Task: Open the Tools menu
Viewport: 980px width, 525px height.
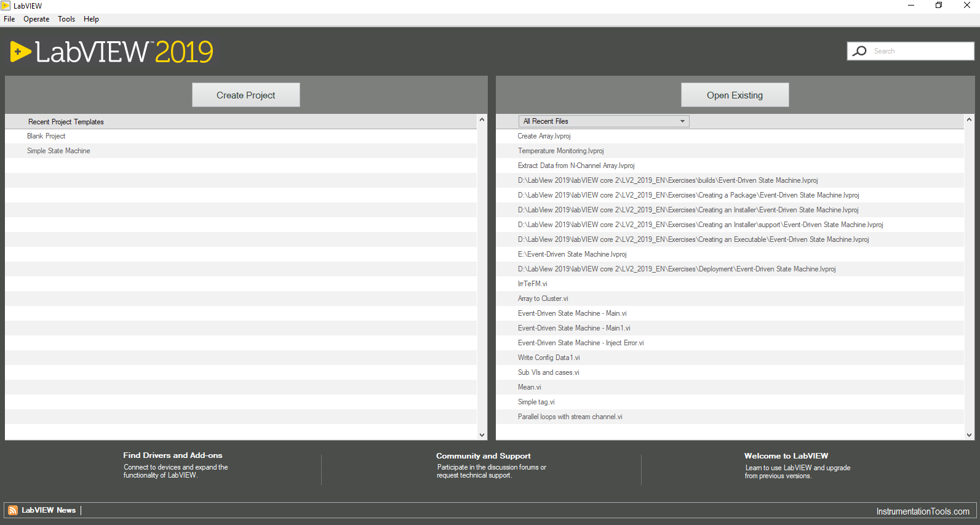Action: (66, 19)
